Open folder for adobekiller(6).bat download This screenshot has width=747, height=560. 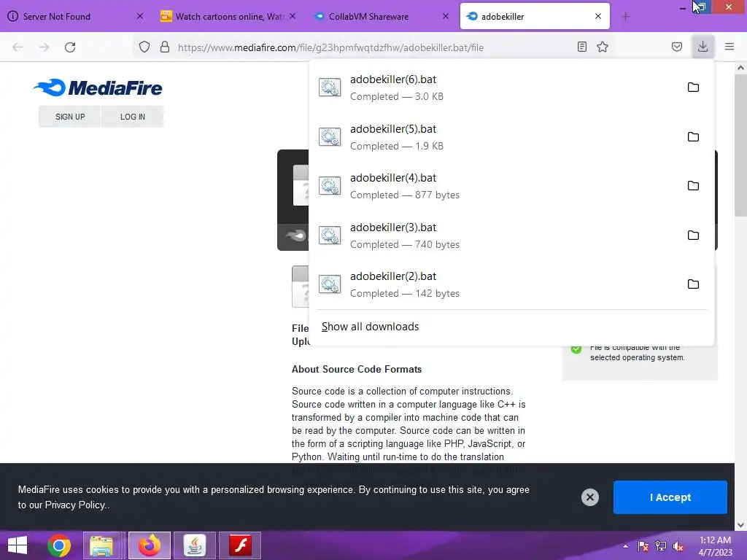click(x=693, y=87)
